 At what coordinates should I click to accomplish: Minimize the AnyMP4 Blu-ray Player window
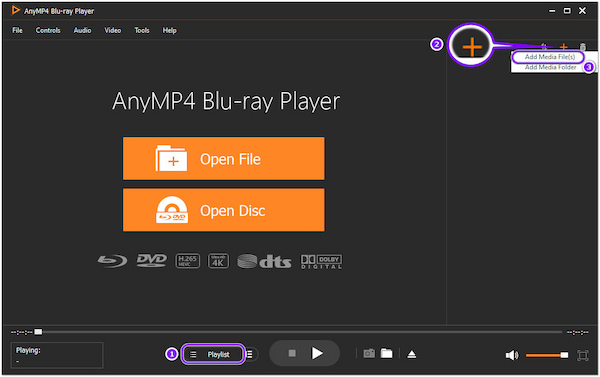click(x=552, y=11)
